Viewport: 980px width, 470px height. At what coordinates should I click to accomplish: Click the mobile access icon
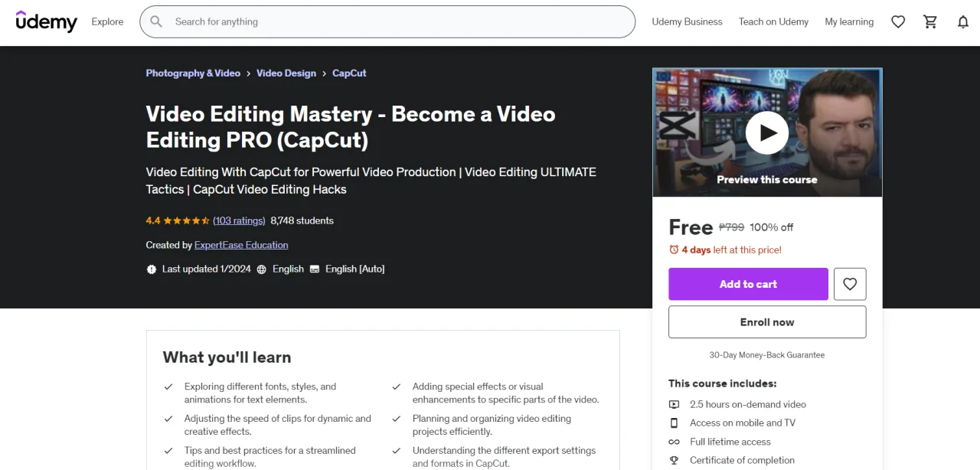click(674, 423)
